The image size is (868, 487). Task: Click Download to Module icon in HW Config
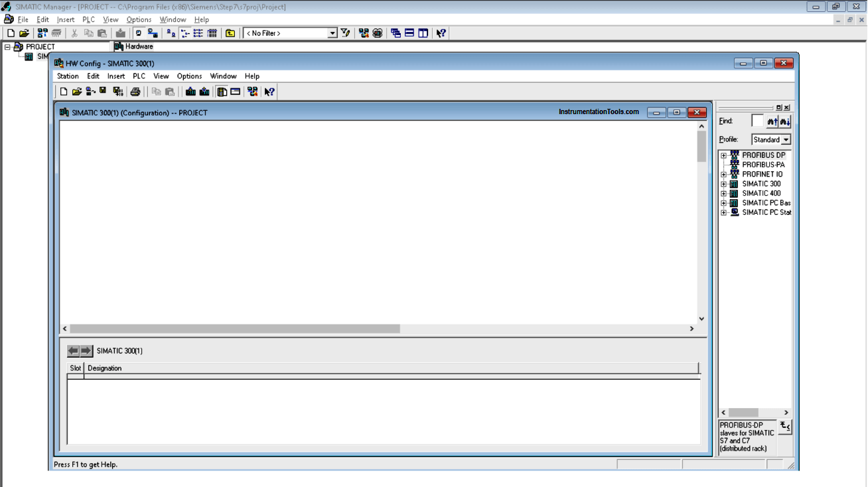coord(190,92)
